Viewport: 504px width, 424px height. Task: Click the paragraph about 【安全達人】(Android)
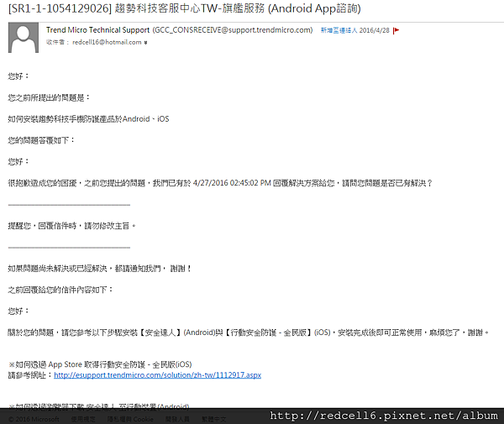point(248,332)
